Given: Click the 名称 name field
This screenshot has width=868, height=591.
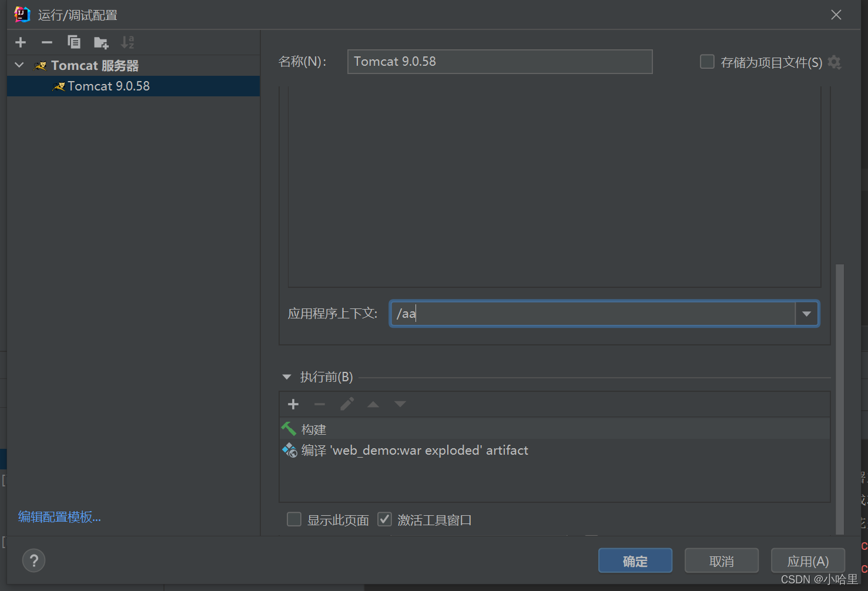Looking at the screenshot, I should coord(500,62).
